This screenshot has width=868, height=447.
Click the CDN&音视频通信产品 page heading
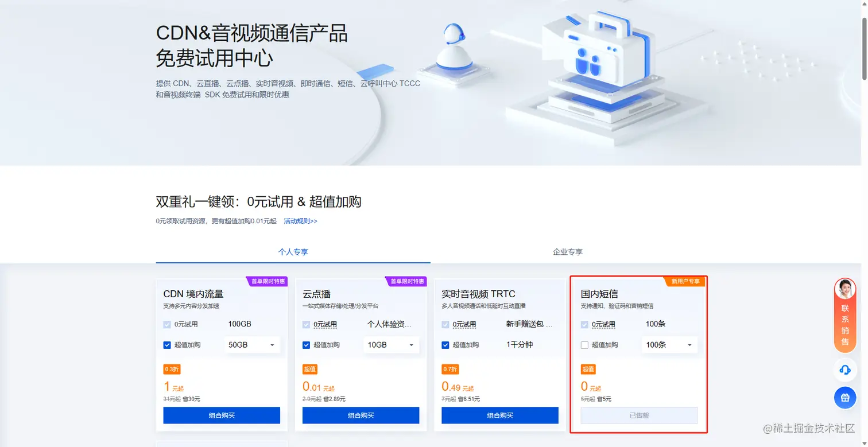tap(251, 33)
